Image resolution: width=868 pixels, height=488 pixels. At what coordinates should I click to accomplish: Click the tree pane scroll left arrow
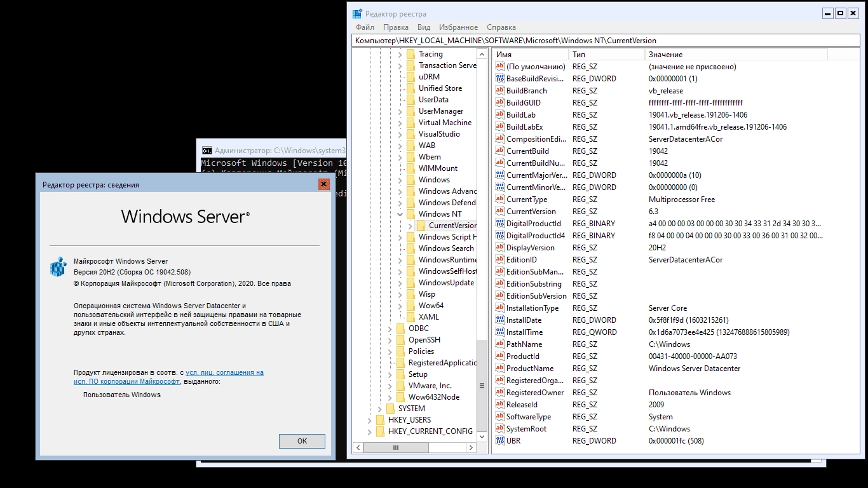(358, 448)
